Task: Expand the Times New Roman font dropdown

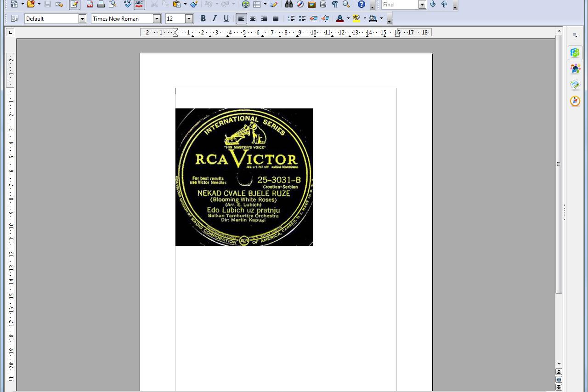Action: coord(157,19)
